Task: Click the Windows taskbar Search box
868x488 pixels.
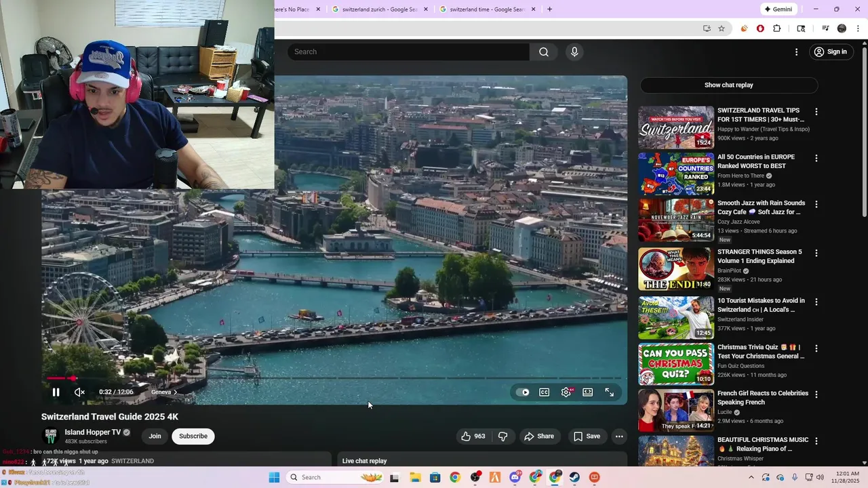Action: tap(336, 477)
